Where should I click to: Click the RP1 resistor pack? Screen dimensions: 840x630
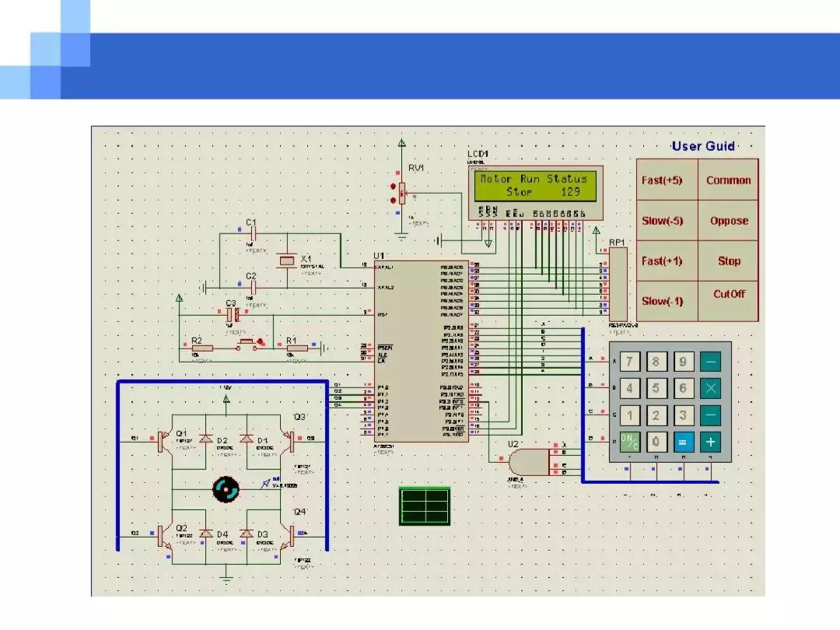618,285
